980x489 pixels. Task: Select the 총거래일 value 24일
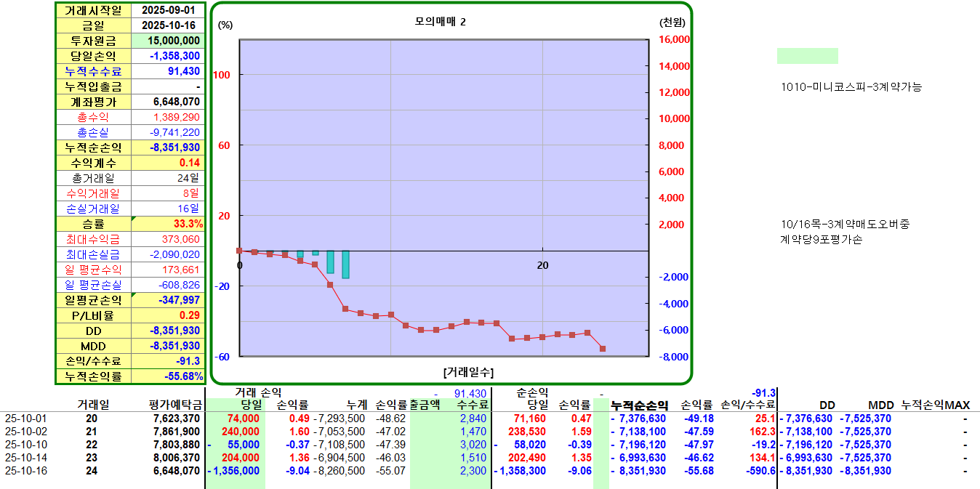[168, 178]
